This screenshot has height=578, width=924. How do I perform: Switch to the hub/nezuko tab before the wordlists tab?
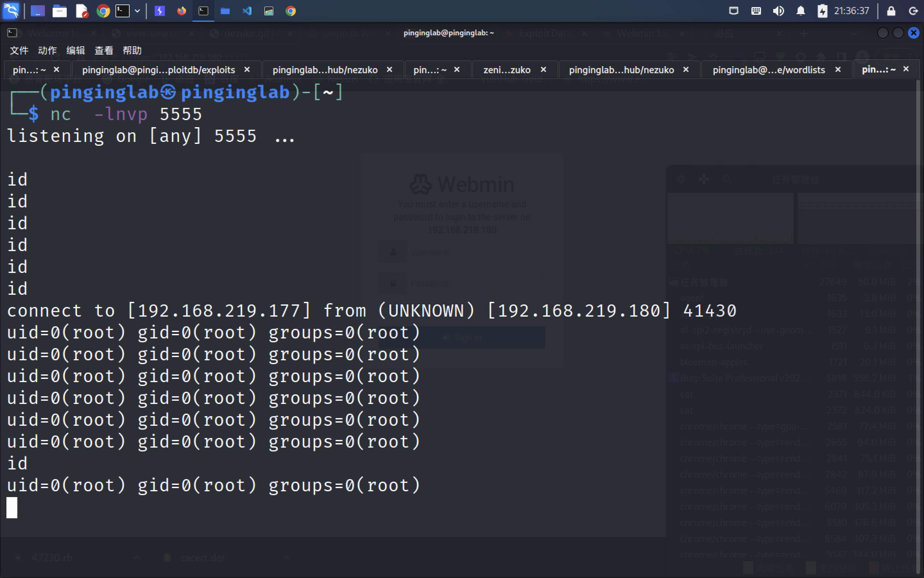[621, 70]
